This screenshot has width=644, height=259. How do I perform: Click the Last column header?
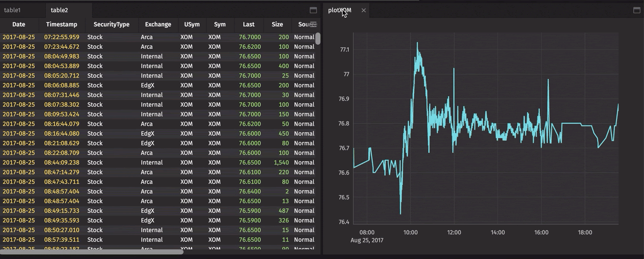pos(249,24)
